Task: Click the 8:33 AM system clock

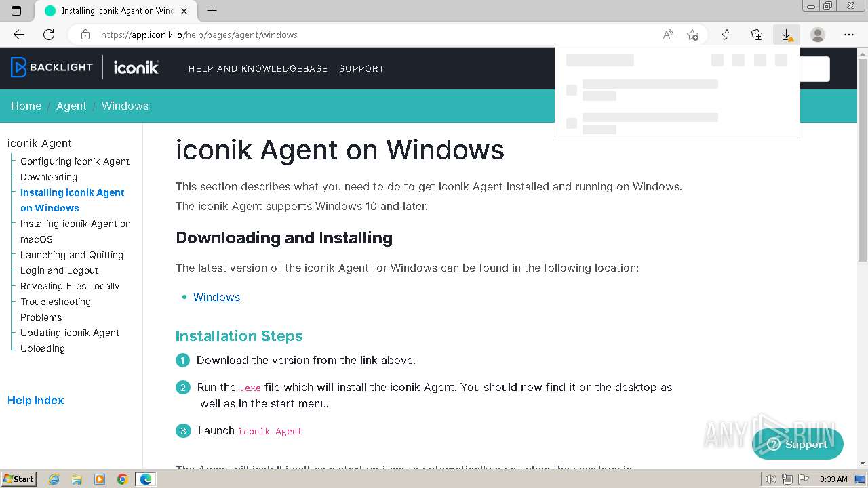Action: (833, 479)
